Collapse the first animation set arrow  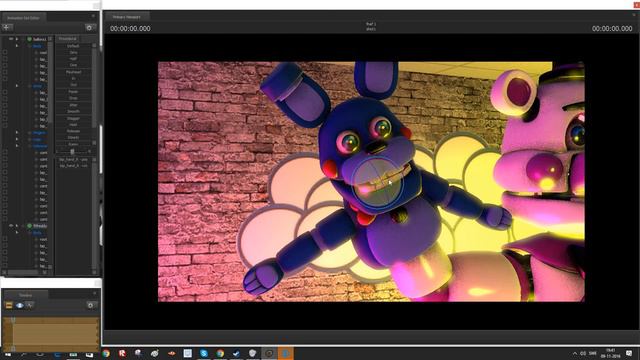pyautogui.click(x=17, y=39)
